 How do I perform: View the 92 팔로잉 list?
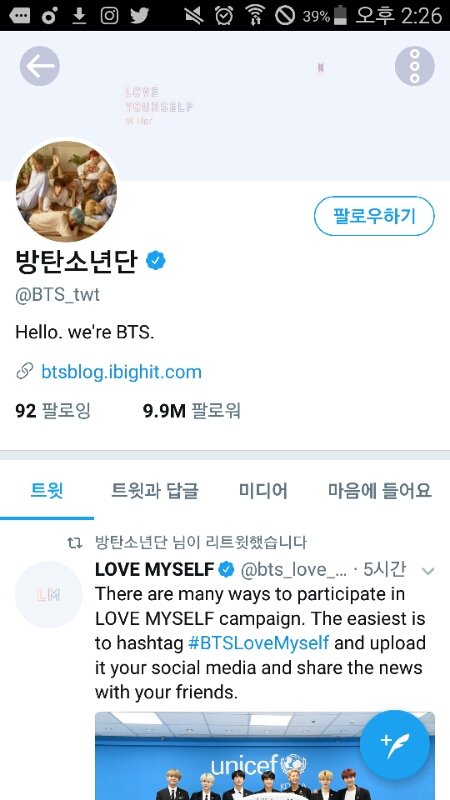tap(53, 411)
